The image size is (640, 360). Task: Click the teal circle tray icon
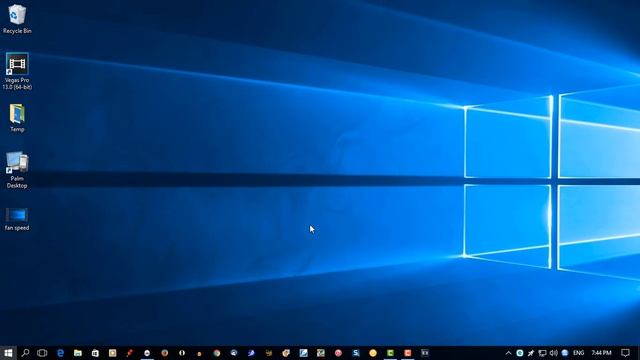[x=520, y=353]
